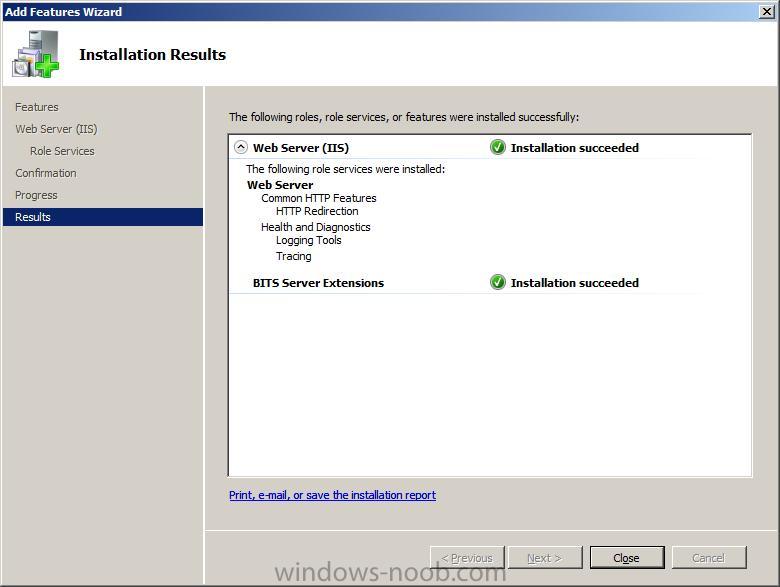This screenshot has width=780, height=587.
Task: Select the Web Server (IIS) sidebar step
Action: tap(56, 129)
